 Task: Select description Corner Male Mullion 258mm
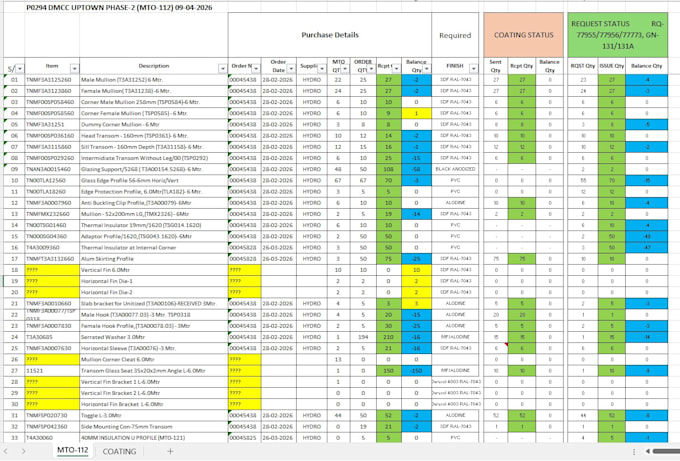click(154, 102)
